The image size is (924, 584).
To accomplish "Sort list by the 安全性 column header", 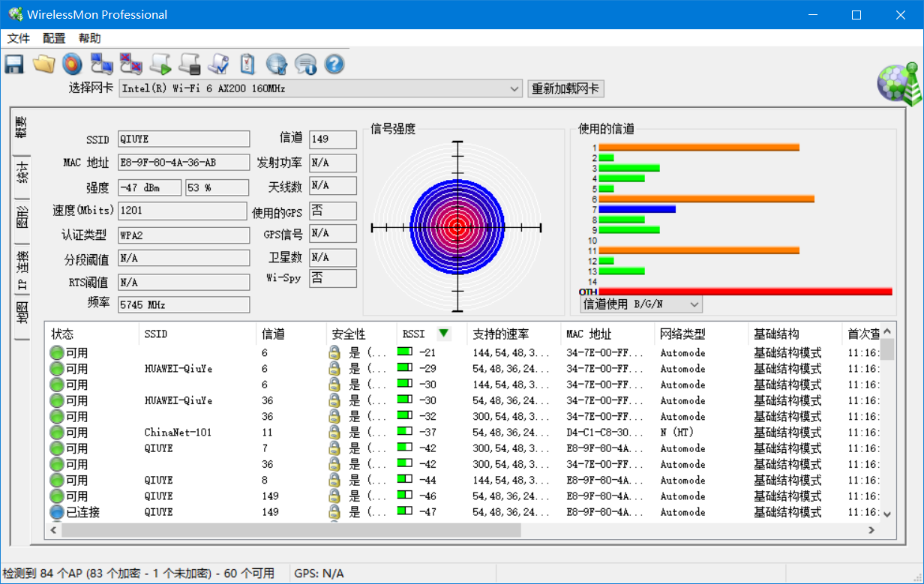I will click(x=361, y=334).
